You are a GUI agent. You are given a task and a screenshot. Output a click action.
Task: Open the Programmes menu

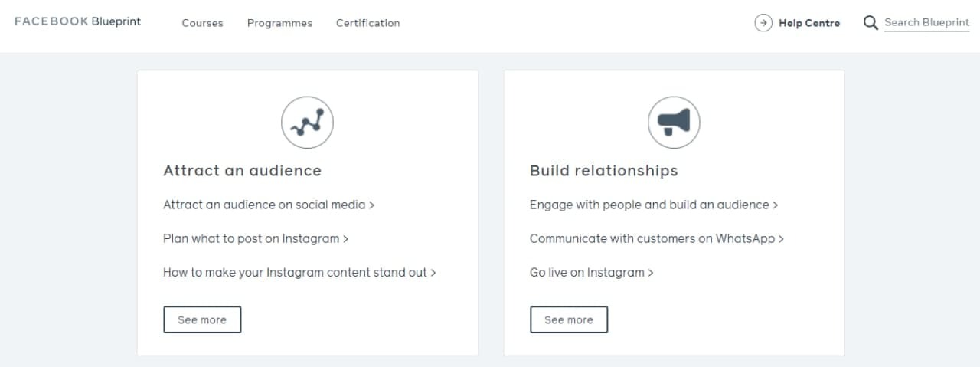tap(279, 23)
